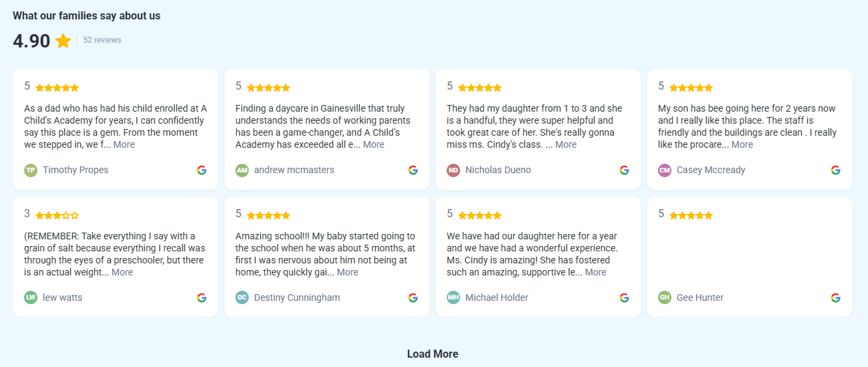Expand Timothy Propes review with More
This screenshot has height=367, width=868.
[124, 144]
